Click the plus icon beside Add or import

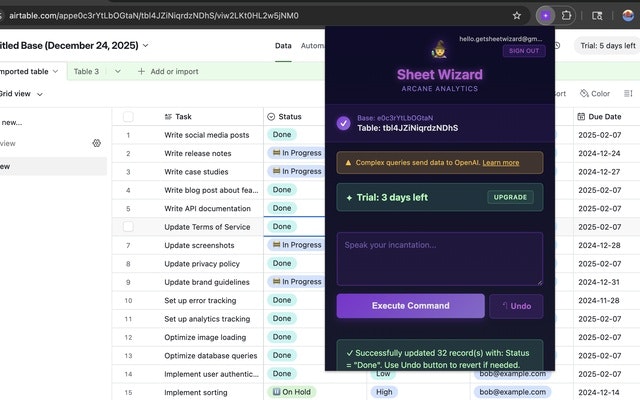141,71
